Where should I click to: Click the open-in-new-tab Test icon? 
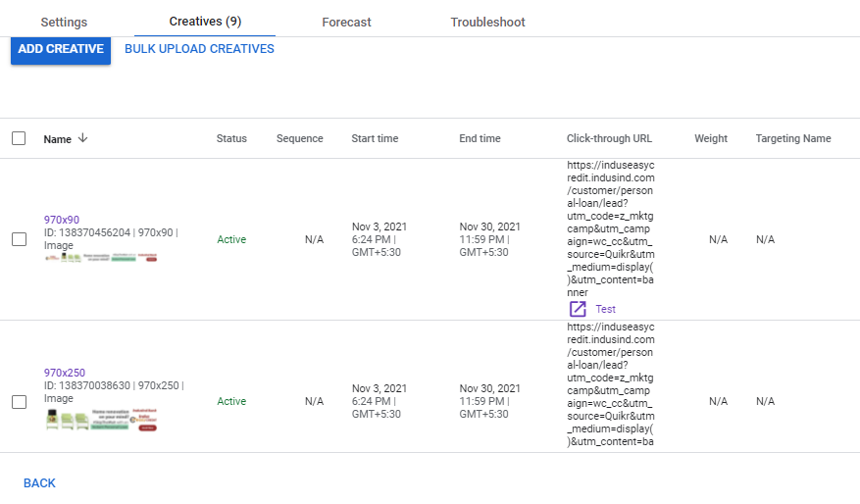(x=578, y=309)
